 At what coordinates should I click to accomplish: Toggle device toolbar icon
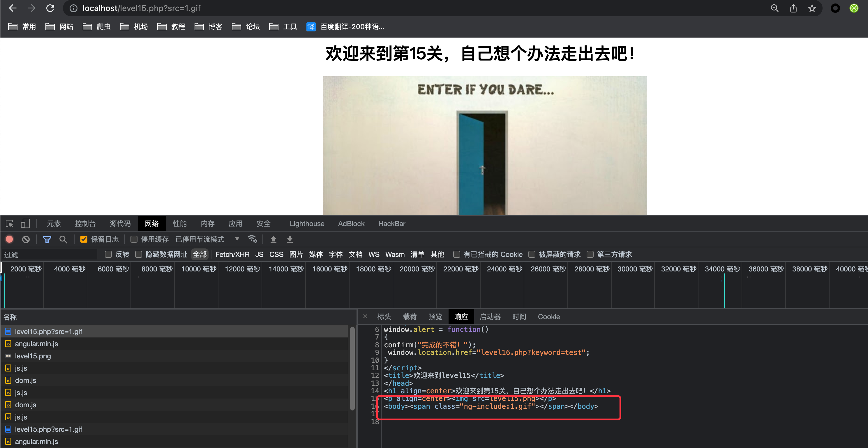(25, 224)
